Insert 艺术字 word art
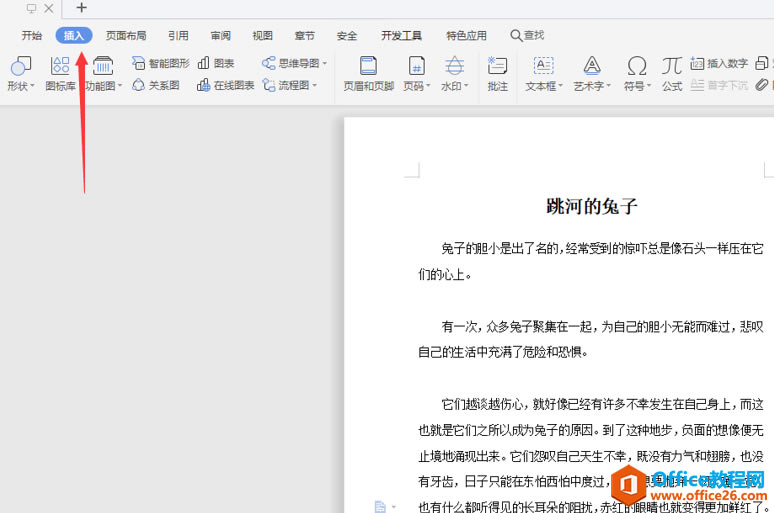 [x=592, y=74]
